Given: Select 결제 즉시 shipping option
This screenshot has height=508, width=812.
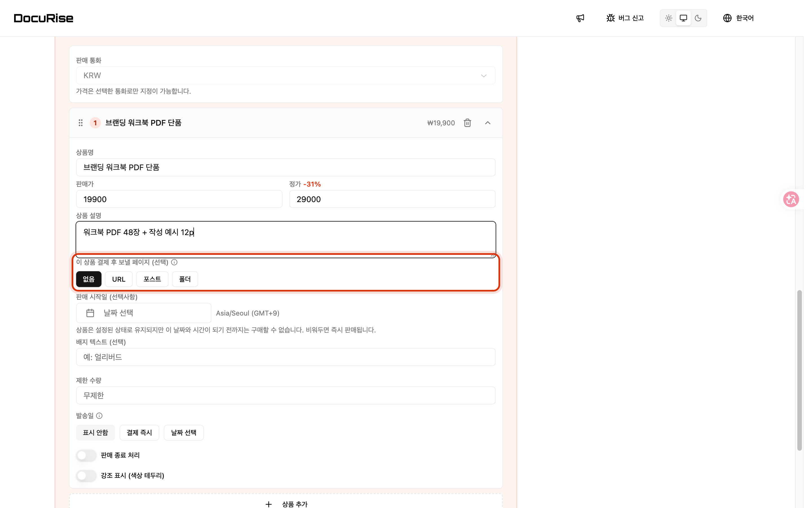Looking at the screenshot, I should [x=139, y=433].
